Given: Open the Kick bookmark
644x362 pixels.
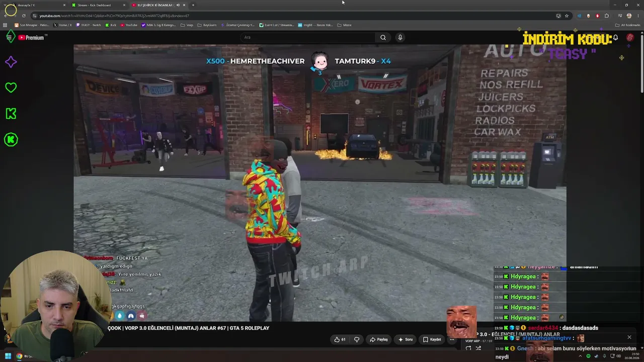Looking at the screenshot, I should click(x=111, y=25).
